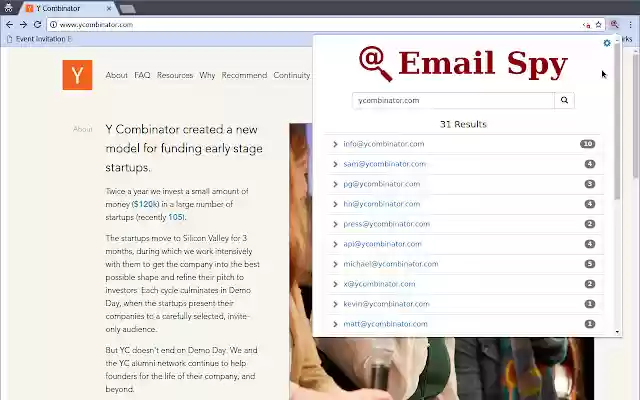
Task: Click the red extension icon in address bar
Action: pyautogui.click(x=587, y=25)
